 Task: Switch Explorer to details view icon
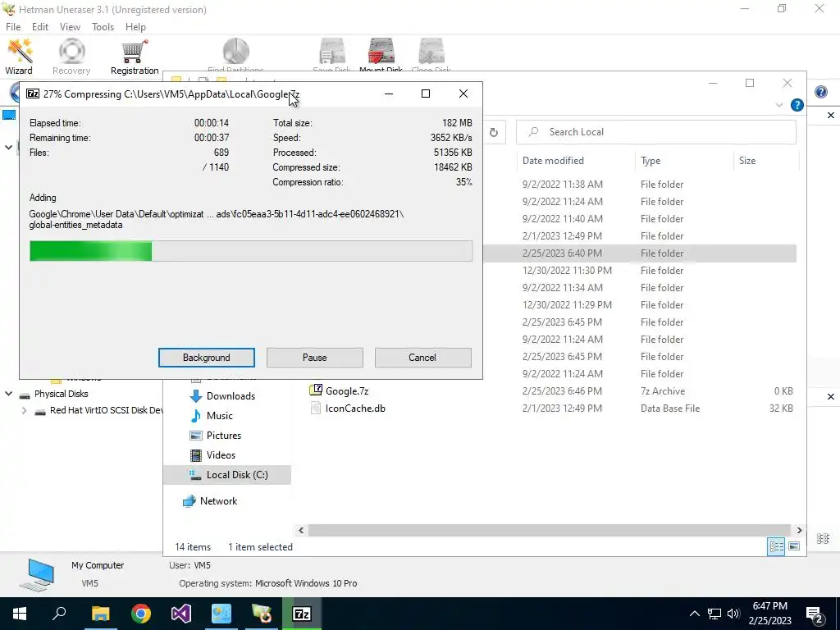(x=776, y=546)
